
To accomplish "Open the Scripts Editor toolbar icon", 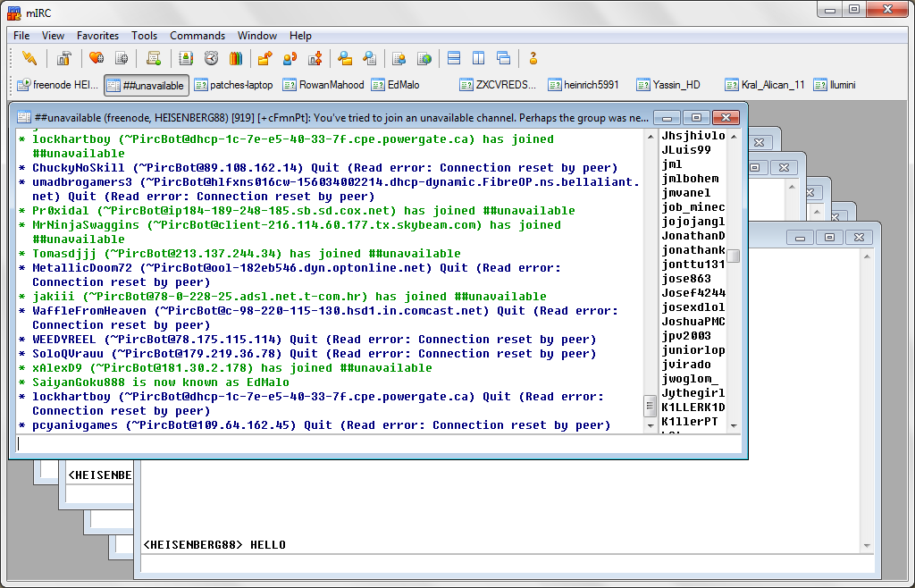I will [x=154, y=59].
